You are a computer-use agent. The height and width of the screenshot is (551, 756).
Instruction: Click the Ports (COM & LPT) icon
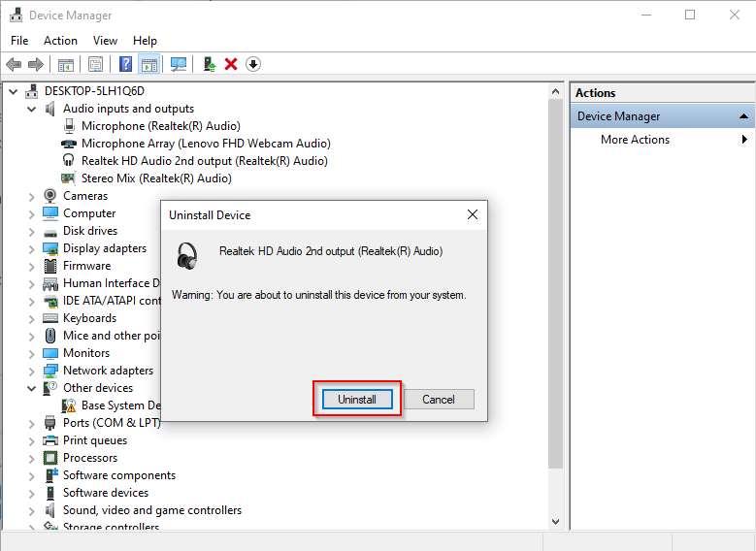coord(50,423)
